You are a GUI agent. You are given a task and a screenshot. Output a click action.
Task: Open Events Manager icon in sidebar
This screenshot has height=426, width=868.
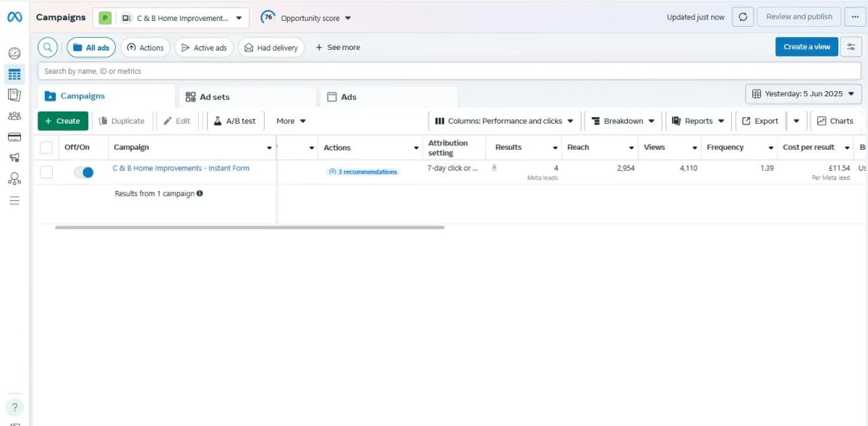coord(14,179)
